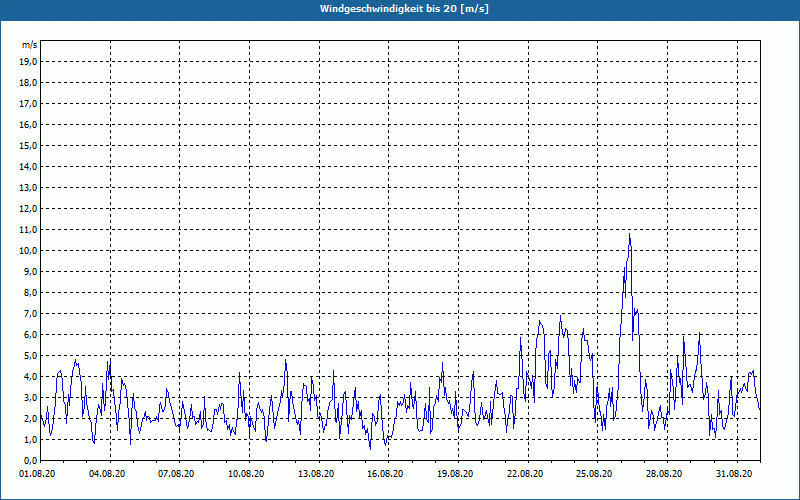Click the 3,0 y-axis label
The image size is (800, 500).
pos(30,397)
